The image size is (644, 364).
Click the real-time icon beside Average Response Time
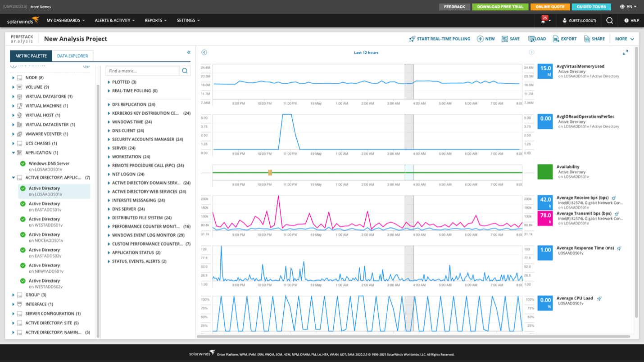pos(619,248)
